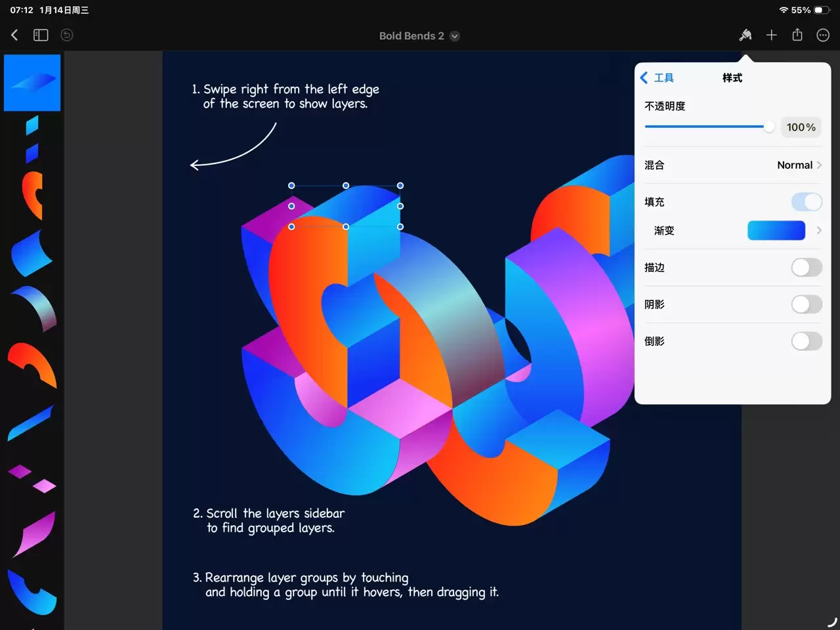This screenshot has width=840, height=630.
Task: Enable the 倒影 reflection toggle
Action: 807,341
